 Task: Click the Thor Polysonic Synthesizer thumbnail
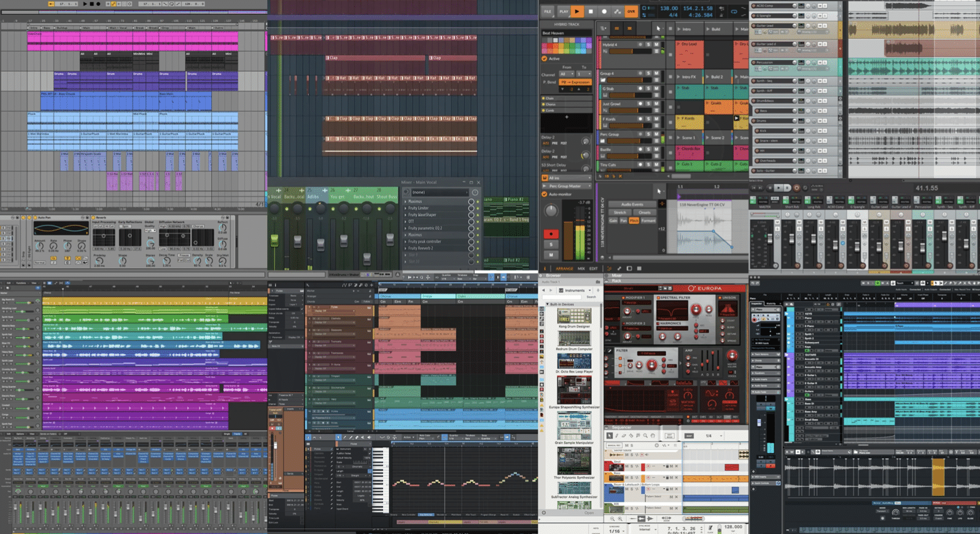[x=574, y=460]
